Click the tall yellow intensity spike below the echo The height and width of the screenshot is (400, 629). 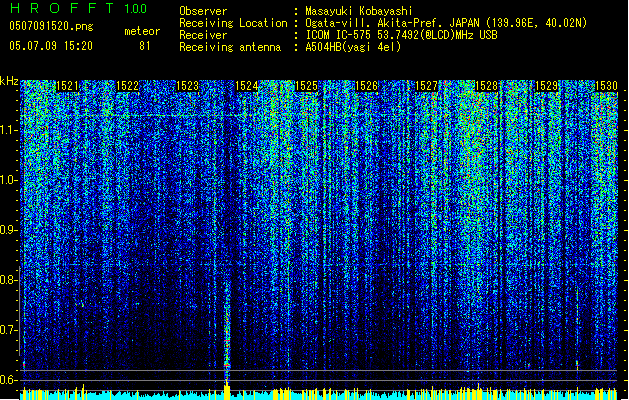point(227,391)
